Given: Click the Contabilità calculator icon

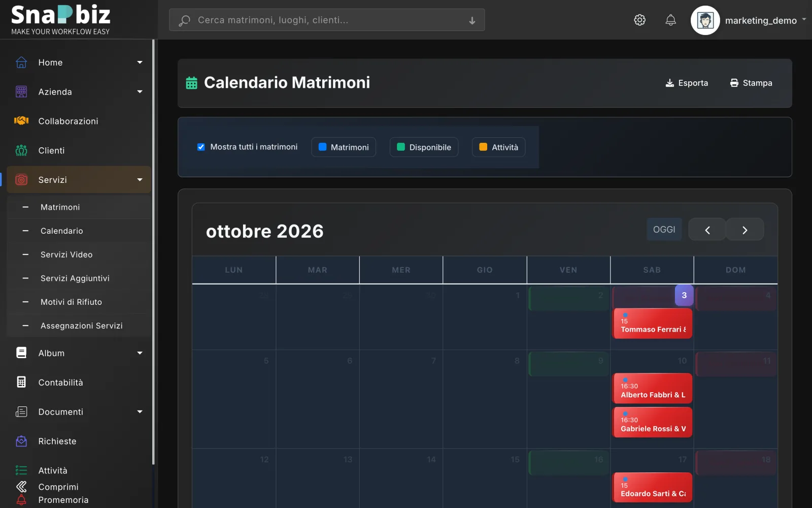Looking at the screenshot, I should [21, 382].
